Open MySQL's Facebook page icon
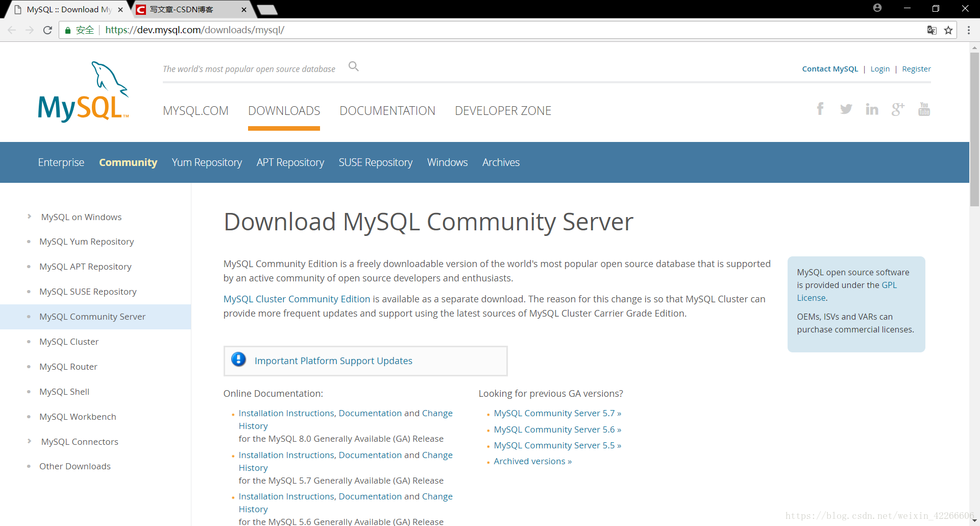The image size is (980, 526). [x=820, y=109]
